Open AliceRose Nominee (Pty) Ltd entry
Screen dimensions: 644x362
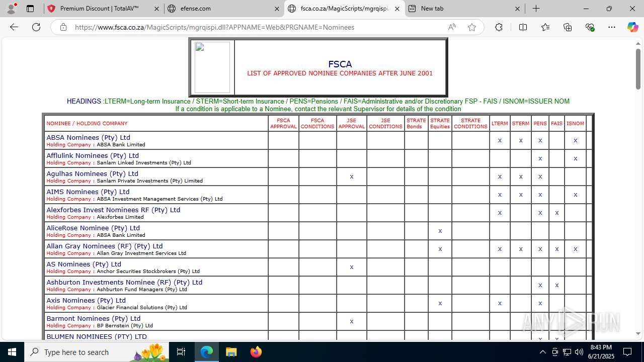click(93, 228)
